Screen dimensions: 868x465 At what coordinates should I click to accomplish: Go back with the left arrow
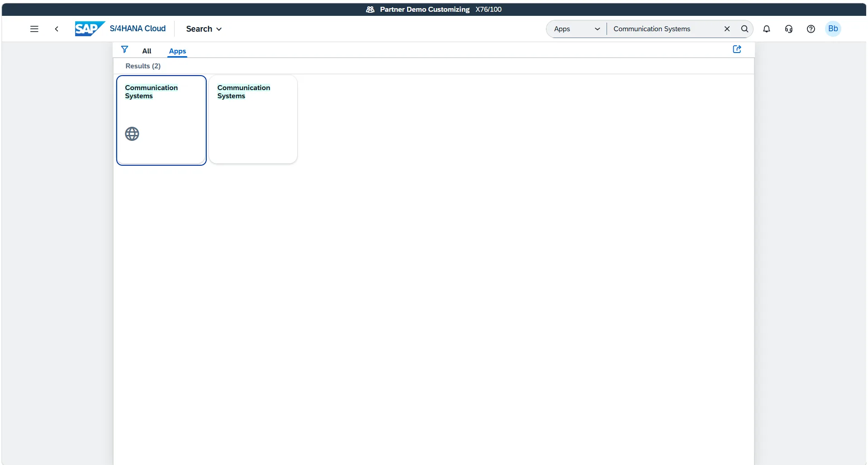click(57, 29)
